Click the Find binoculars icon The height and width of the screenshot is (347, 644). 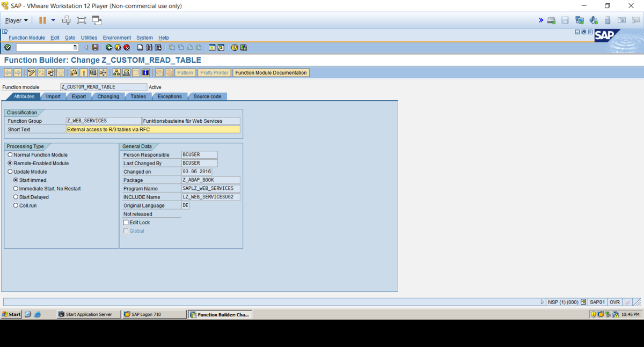click(149, 48)
